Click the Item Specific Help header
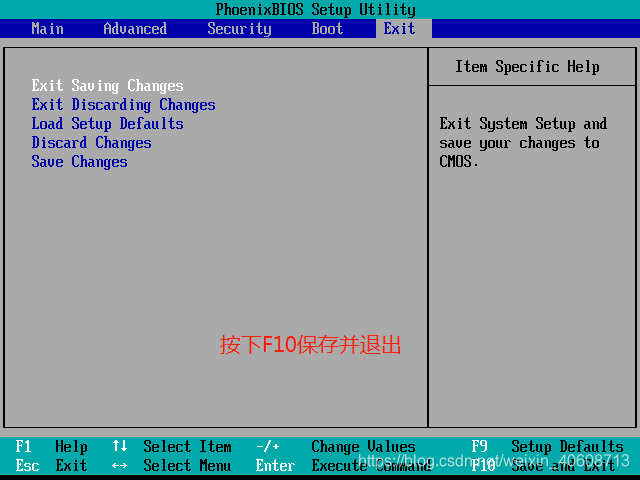640x480 pixels. [527, 67]
